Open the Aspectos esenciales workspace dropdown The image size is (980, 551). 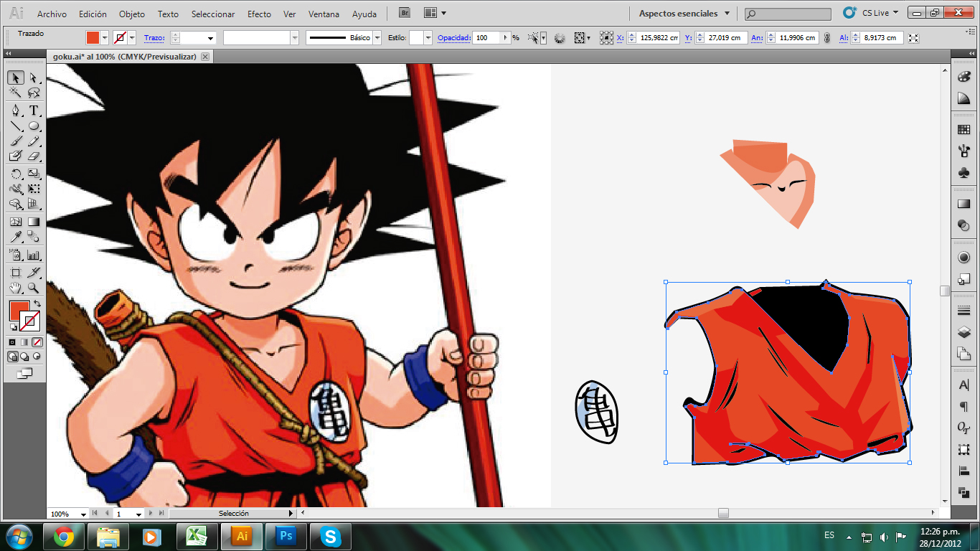tap(684, 13)
